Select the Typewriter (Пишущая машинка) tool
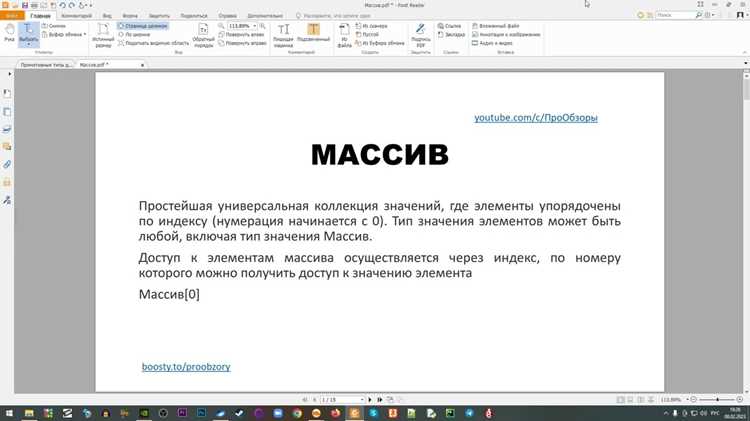The height and width of the screenshot is (421, 750). pos(283,35)
